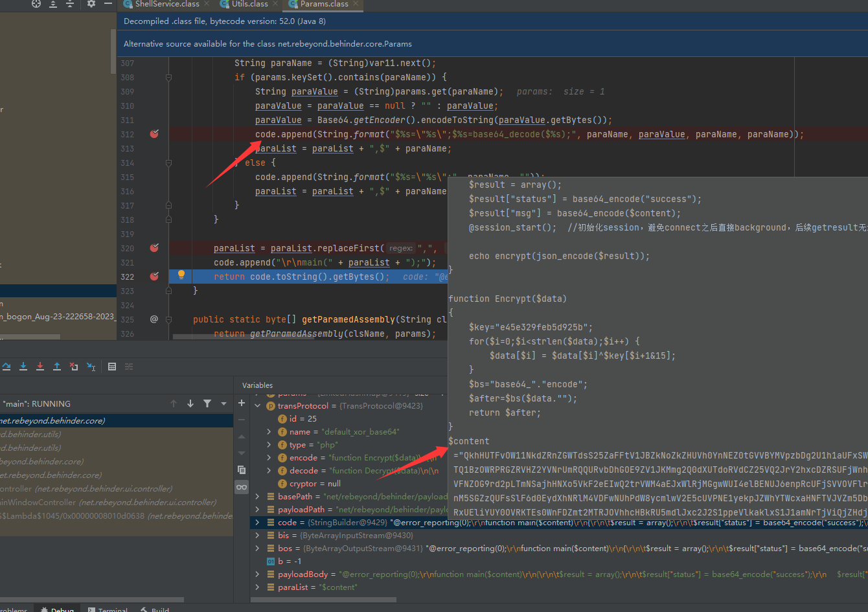The height and width of the screenshot is (612, 868).
Task: Collapse the transProtocol variable node
Action: click(258, 406)
